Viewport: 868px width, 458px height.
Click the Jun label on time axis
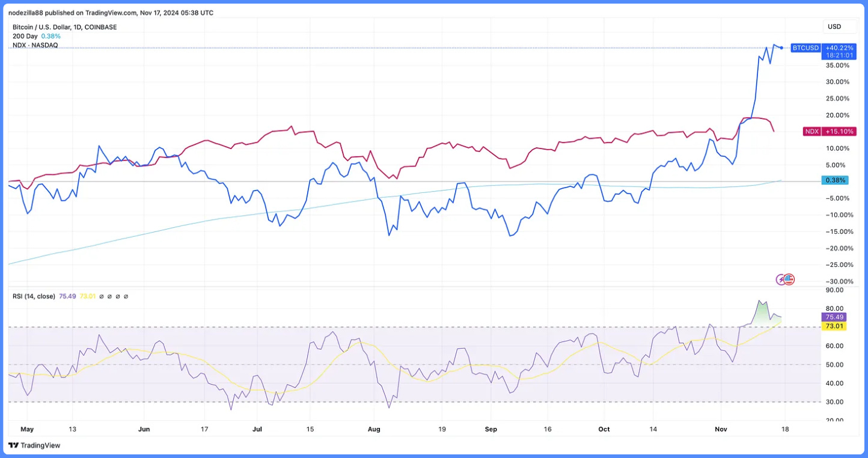(x=144, y=429)
